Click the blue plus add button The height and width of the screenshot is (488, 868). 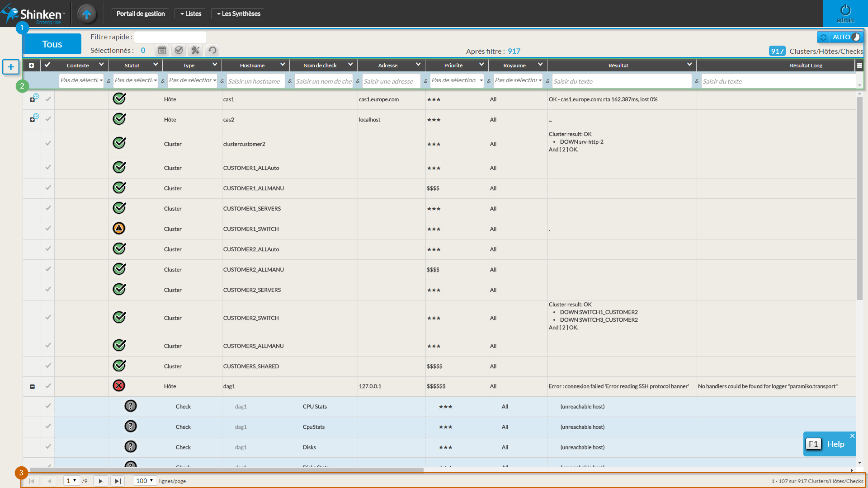point(11,67)
